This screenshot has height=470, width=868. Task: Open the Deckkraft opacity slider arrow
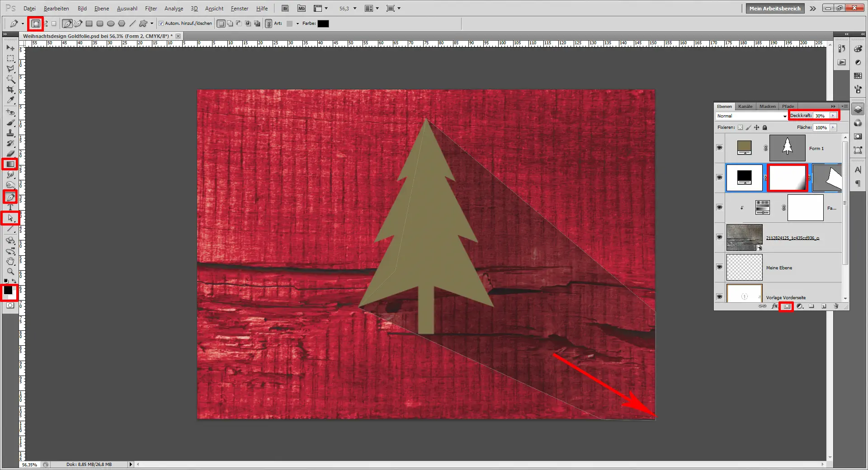click(833, 116)
